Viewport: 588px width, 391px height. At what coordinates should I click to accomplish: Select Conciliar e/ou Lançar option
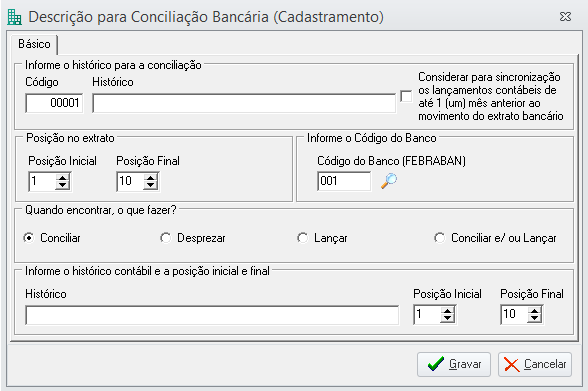[439, 238]
